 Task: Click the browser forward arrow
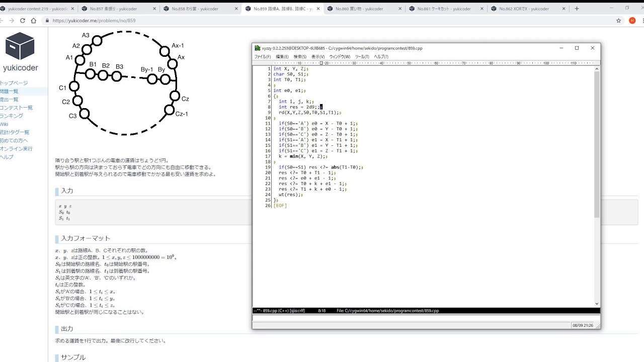click(12, 21)
